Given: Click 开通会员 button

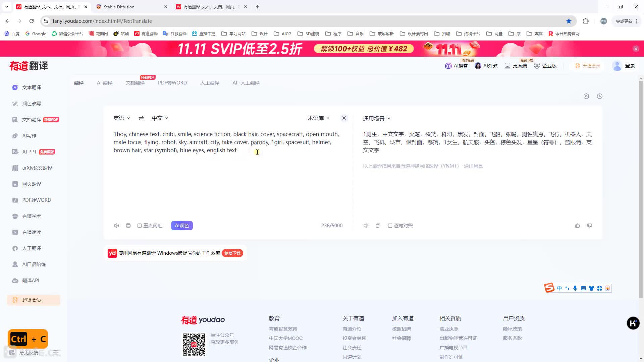Looking at the screenshot, I should pyautogui.click(x=588, y=66).
